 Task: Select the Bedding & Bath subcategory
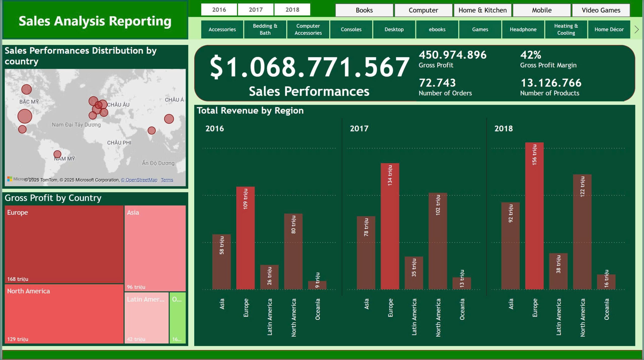pos(265,29)
